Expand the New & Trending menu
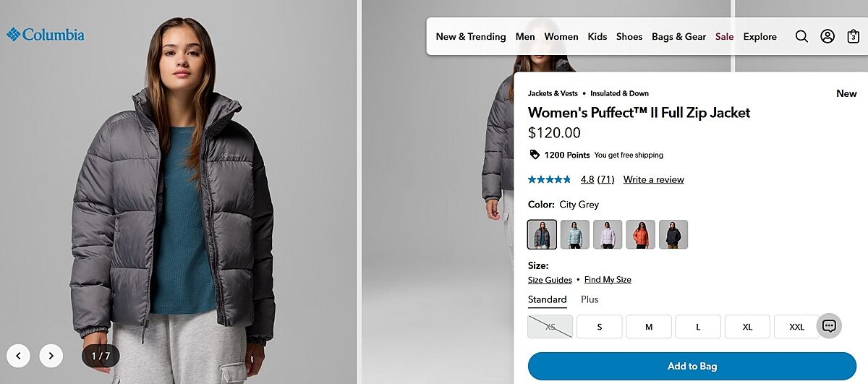The width and height of the screenshot is (868, 384). pos(471,37)
